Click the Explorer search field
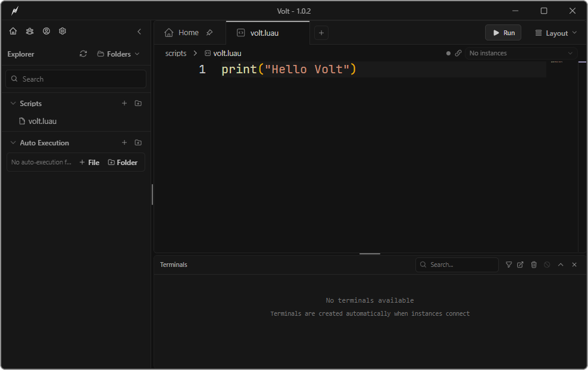The width and height of the screenshot is (588, 370). (x=76, y=79)
